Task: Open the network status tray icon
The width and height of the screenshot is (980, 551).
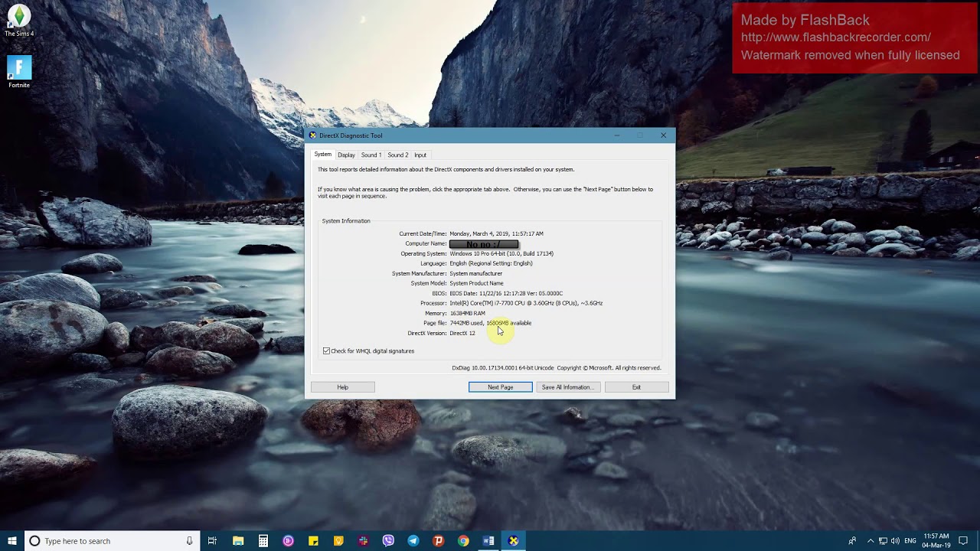Action: (x=883, y=541)
